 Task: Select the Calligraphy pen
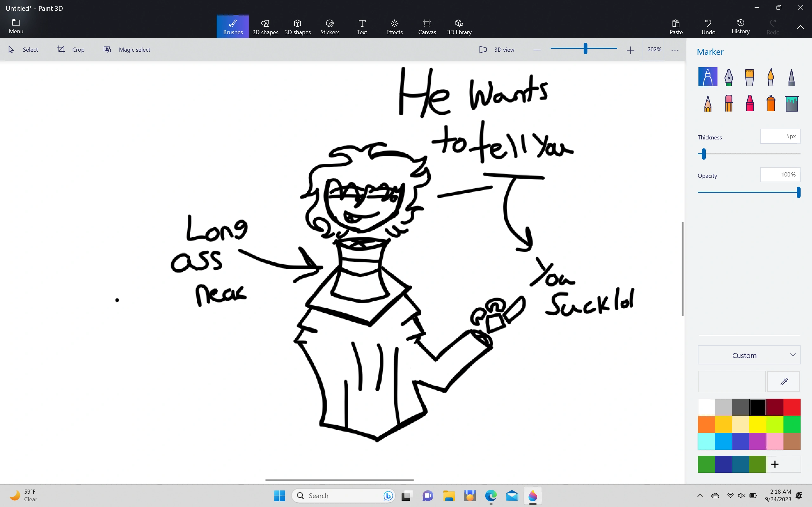pos(729,76)
